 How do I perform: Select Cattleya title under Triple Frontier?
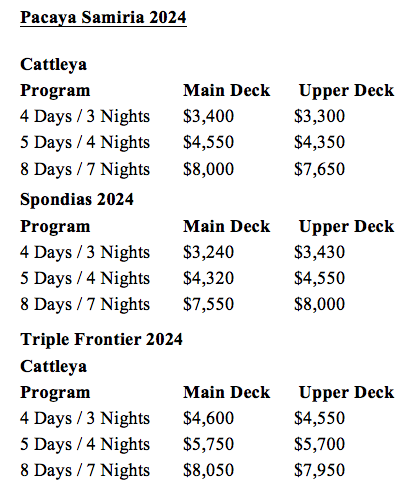53,366
